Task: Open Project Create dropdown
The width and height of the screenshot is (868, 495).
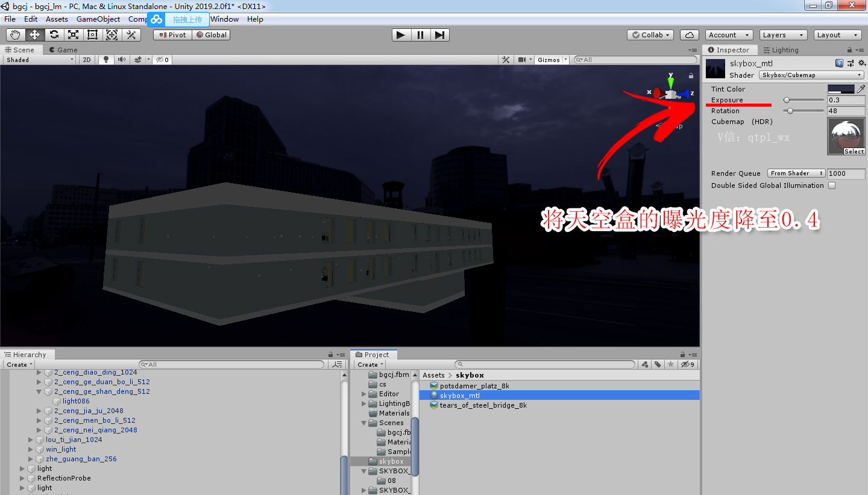Action: [370, 364]
